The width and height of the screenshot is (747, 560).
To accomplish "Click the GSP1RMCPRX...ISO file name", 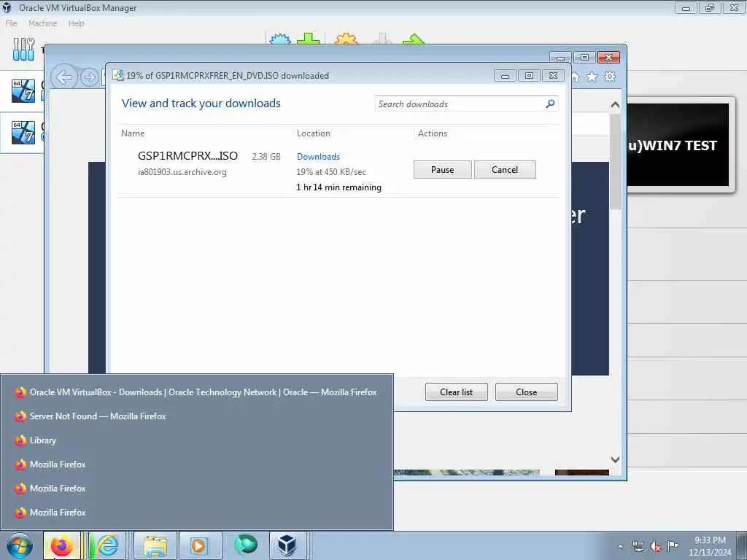I will [x=187, y=156].
